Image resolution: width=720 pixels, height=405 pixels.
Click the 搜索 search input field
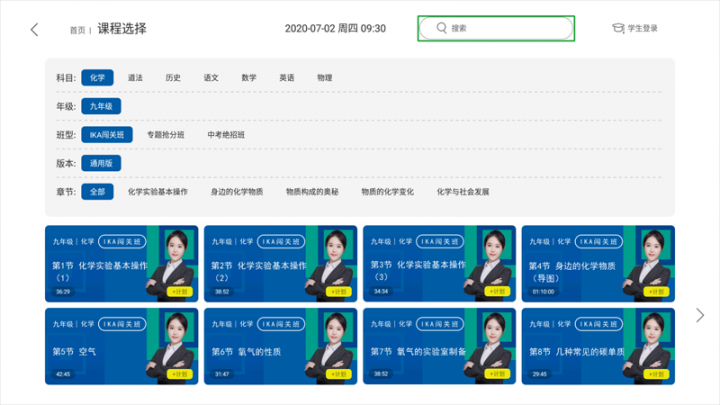click(496, 28)
